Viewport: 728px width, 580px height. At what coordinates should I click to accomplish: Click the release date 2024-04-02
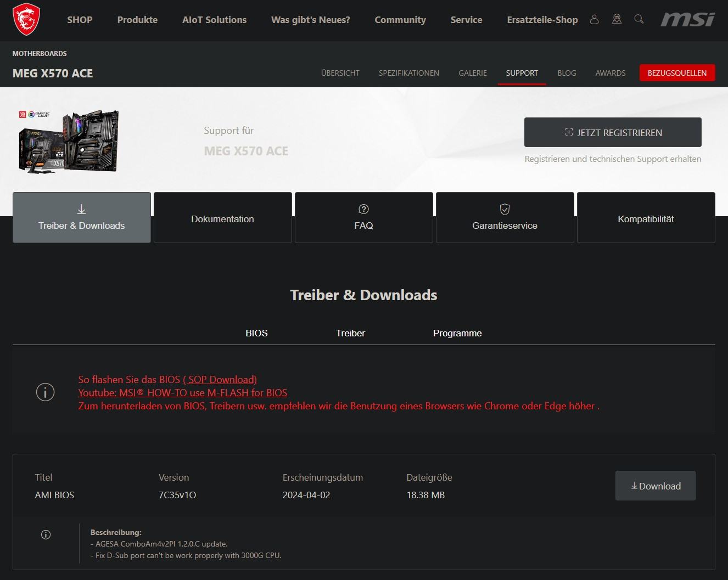coord(306,495)
